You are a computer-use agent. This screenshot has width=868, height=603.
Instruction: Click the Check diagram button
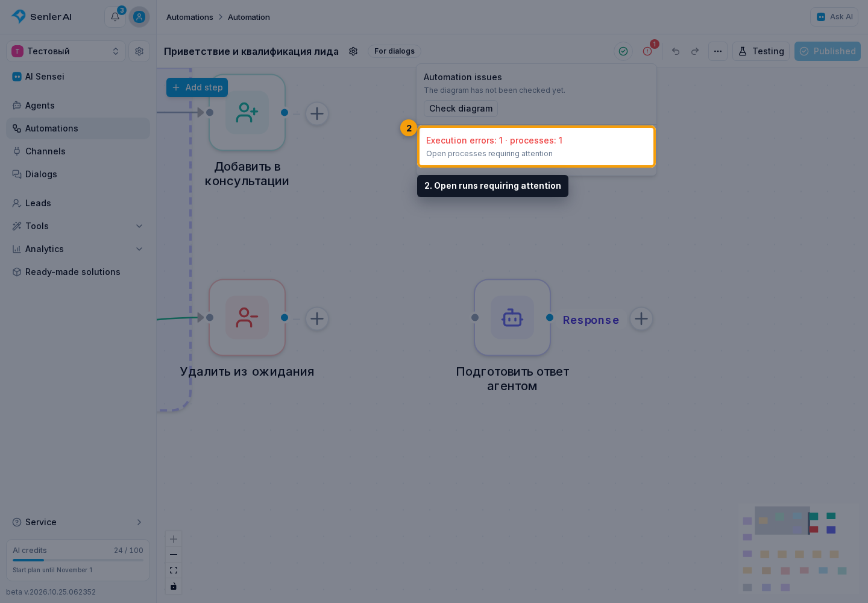(461, 109)
